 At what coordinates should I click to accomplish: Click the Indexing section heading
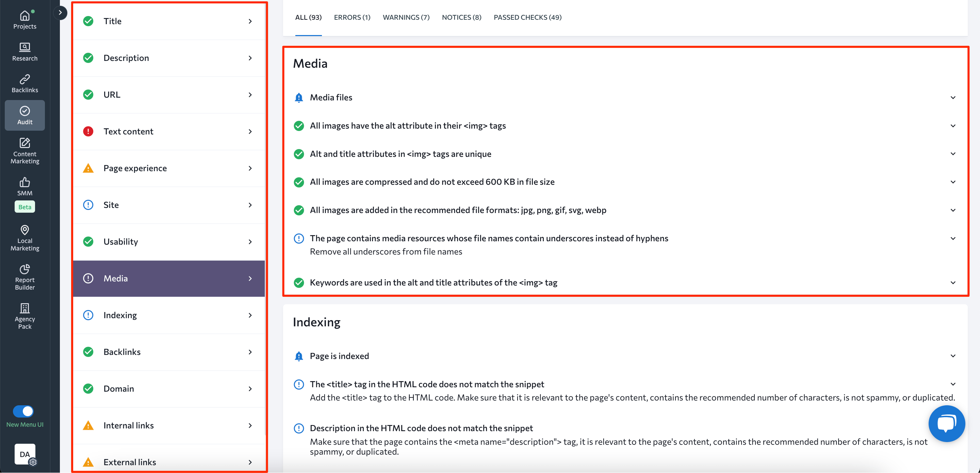[x=316, y=322]
